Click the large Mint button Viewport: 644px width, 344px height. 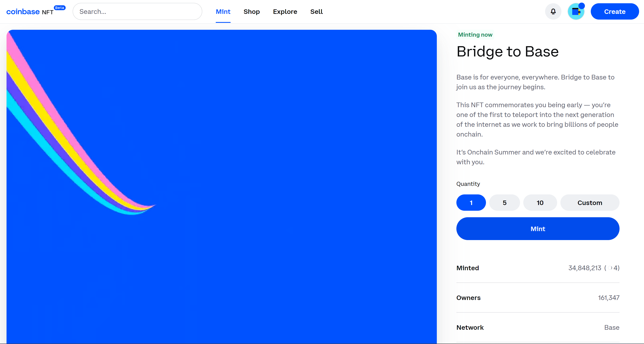tap(538, 229)
